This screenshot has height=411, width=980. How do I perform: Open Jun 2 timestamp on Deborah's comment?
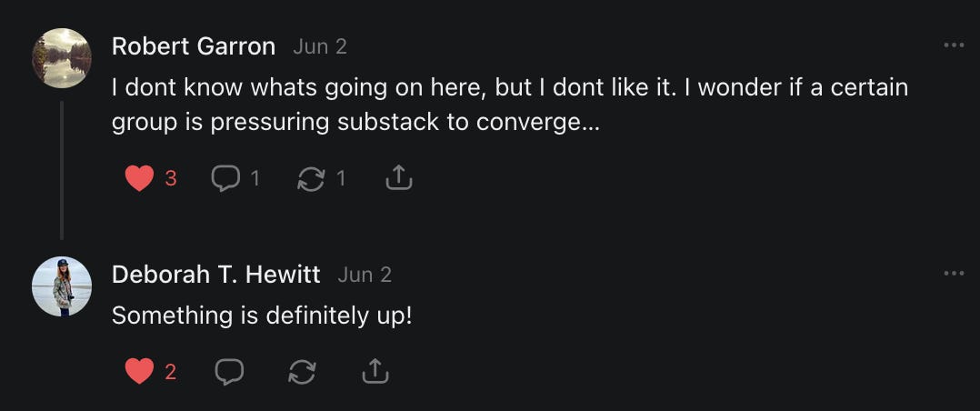coord(365,274)
